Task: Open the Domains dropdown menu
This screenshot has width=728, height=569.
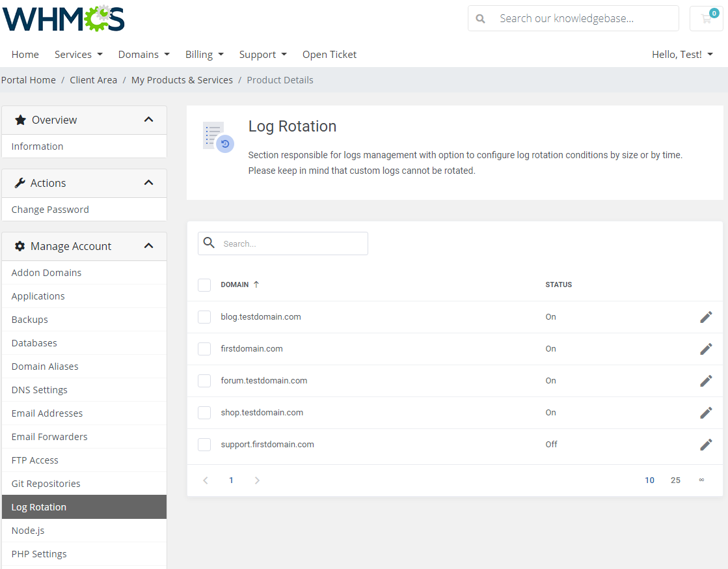Action: click(x=144, y=54)
